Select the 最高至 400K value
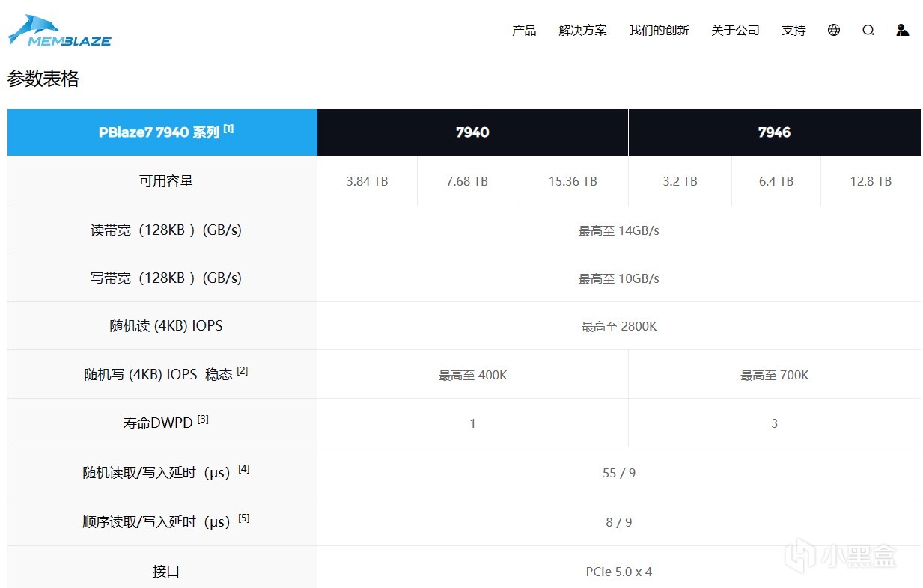 point(472,376)
